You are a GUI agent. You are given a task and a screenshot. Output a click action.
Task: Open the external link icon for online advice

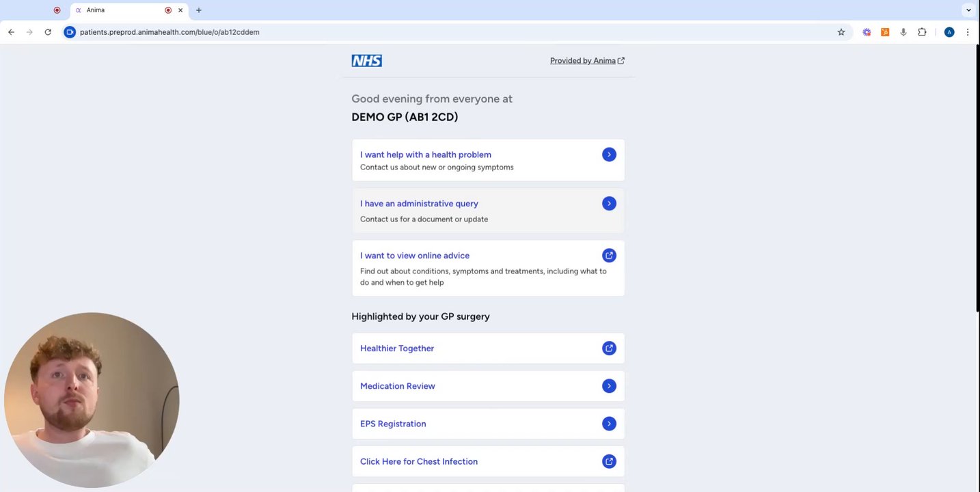click(x=609, y=256)
